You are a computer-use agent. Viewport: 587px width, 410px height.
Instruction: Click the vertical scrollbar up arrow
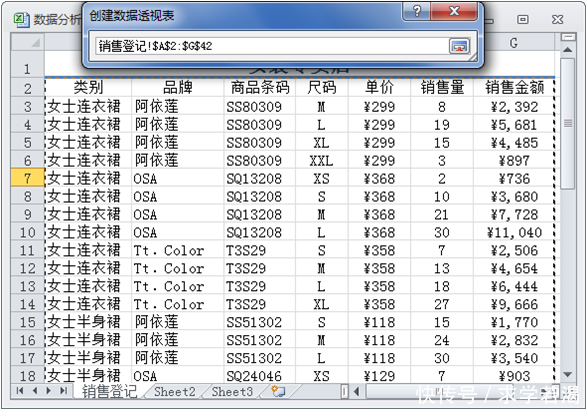(568, 50)
